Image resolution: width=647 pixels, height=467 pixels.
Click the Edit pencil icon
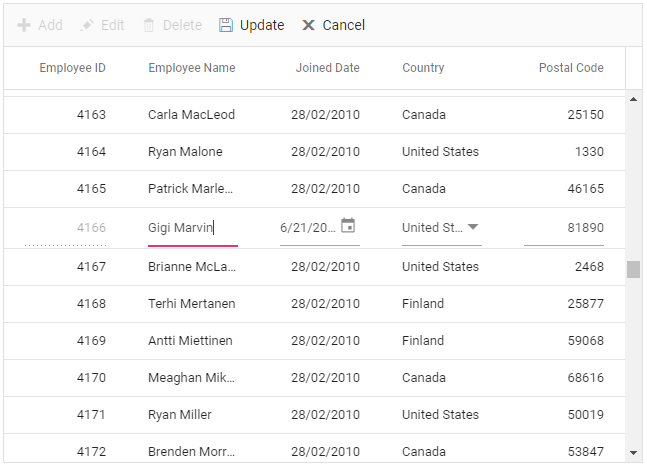(x=87, y=25)
